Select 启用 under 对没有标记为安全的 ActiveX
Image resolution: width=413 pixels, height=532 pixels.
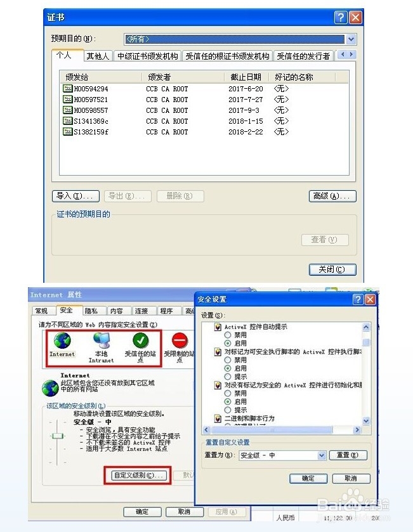pos(228,401)
